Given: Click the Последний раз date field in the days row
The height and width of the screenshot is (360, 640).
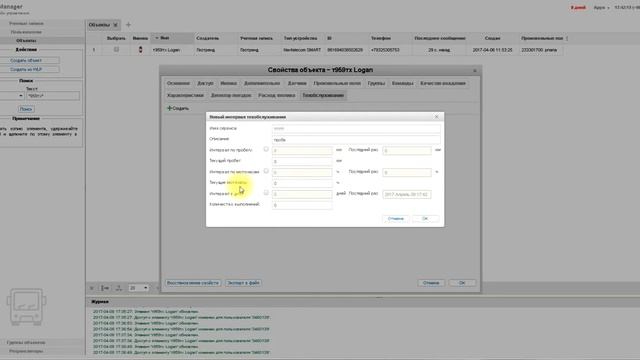Looking at the screenshot, I should point(407,194).
